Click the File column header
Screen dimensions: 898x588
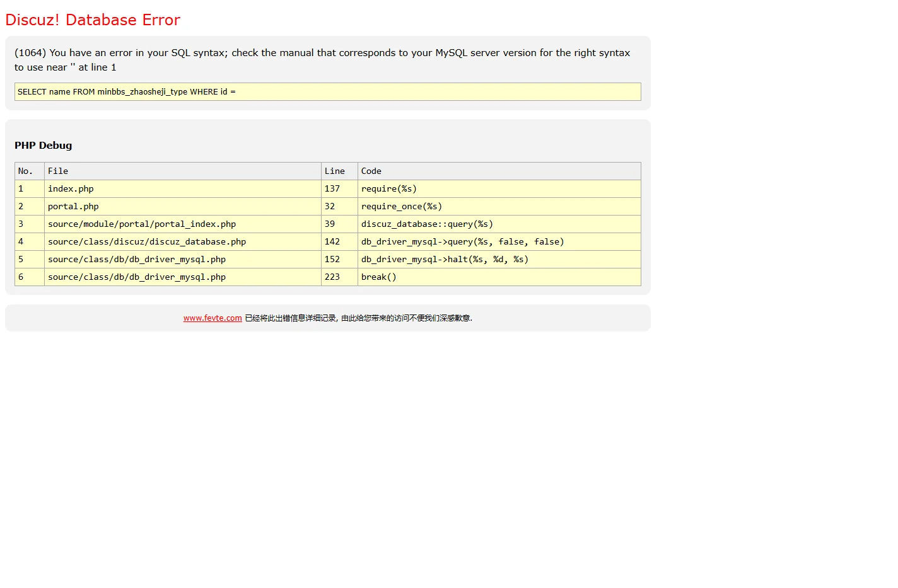(x=183, y=171)
